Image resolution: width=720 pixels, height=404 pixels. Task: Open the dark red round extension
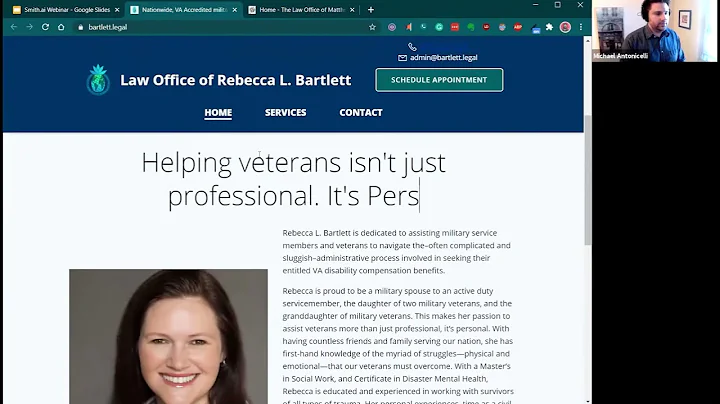(486, 27)
